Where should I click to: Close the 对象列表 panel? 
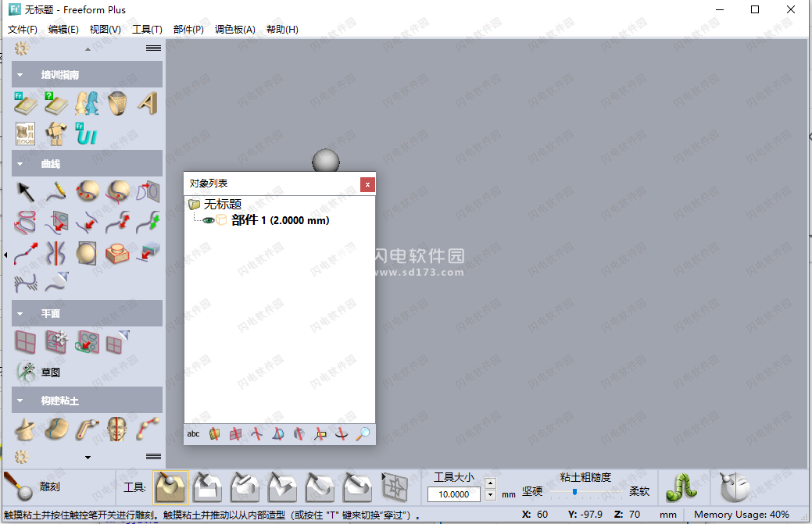[367, 184]
